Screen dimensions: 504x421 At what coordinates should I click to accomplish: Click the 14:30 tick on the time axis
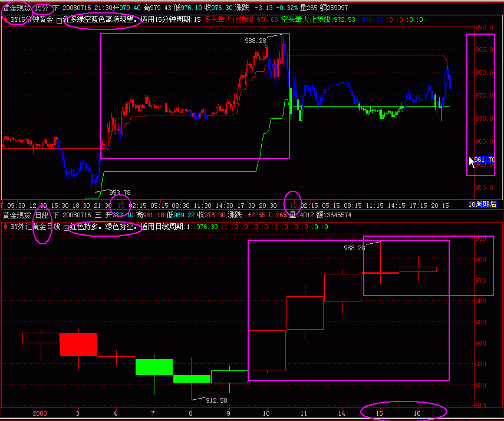(x=224, y=205)
